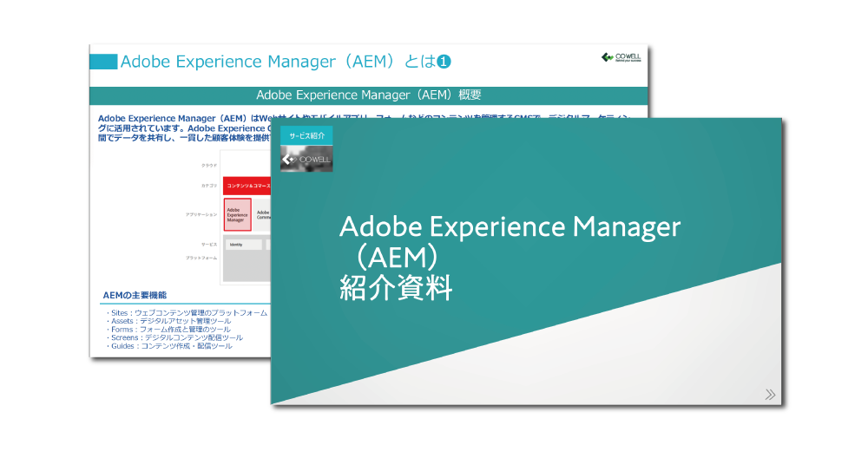Click the Sites：ウェブコンテンツ管理のプラットフォーム line
This screenshot has width=868, height=458.
[187, 312]
